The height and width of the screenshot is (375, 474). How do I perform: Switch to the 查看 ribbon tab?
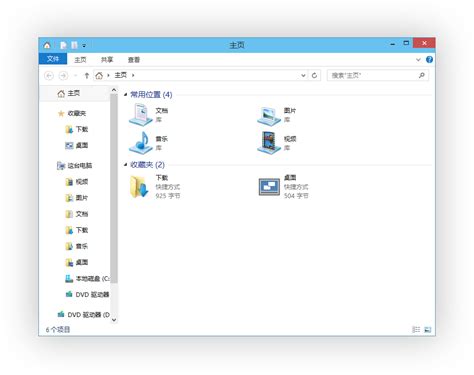pyautogui.click(x=134, y=60)
